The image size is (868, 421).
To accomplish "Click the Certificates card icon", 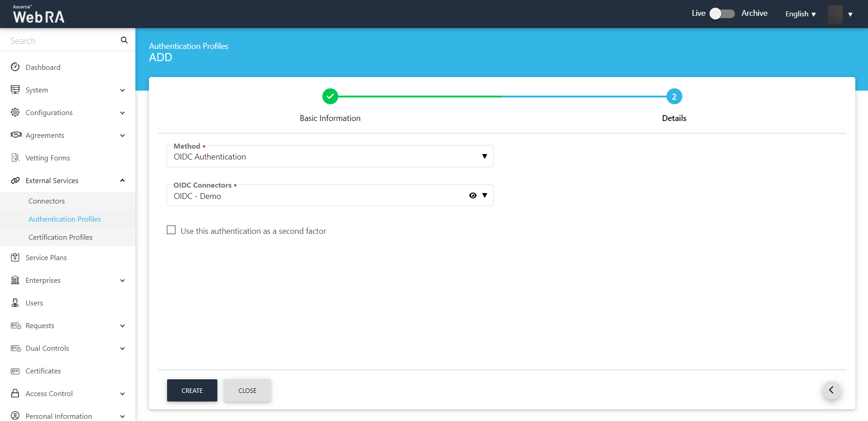I will 15,371.
